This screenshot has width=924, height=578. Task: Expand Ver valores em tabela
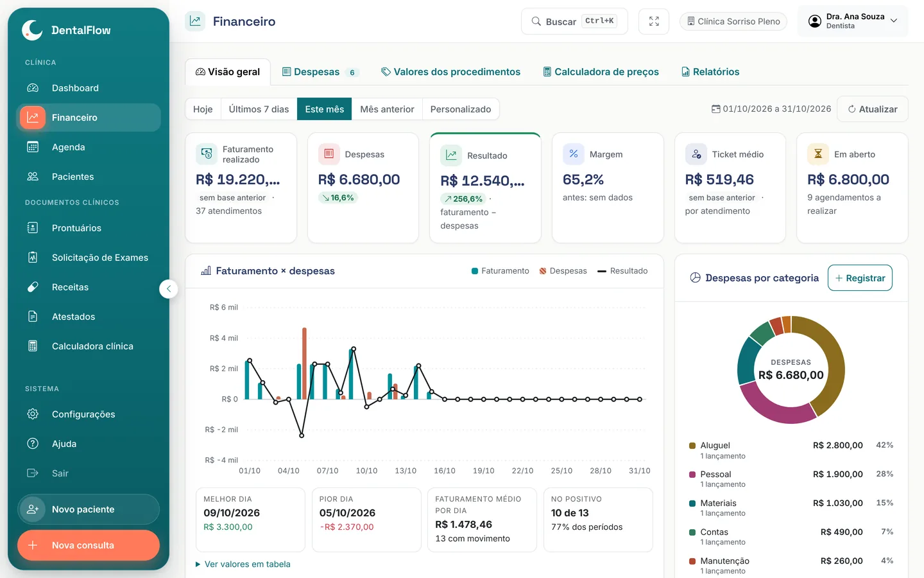(243, 564)
